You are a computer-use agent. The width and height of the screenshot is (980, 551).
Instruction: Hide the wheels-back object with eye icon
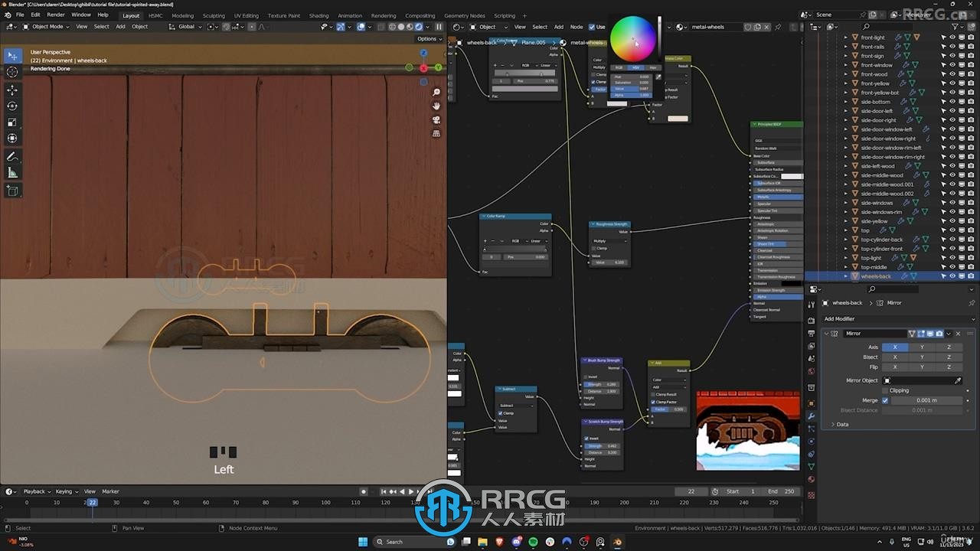pos(953,276)
